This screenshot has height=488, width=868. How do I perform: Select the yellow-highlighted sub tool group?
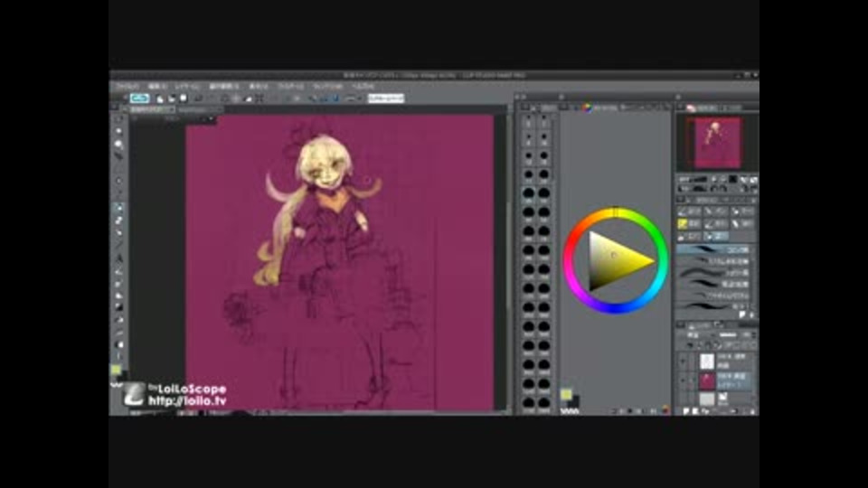coord(690,223)
